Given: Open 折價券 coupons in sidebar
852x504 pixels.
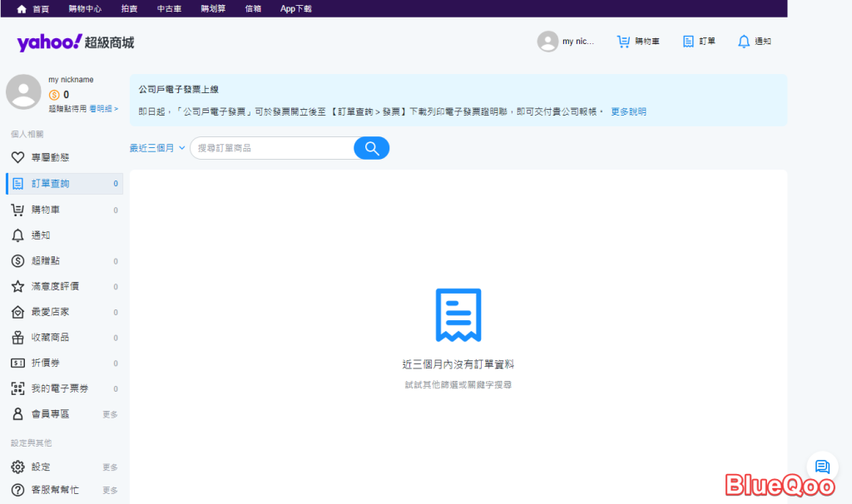Looking at the screenshot, I should (46, 363).
